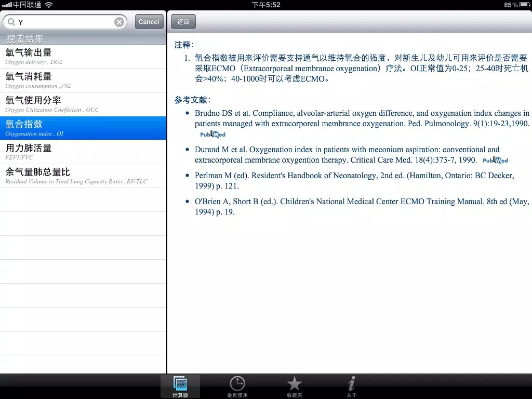Tap the Wi-Fi status icon

tap(49, 5)
